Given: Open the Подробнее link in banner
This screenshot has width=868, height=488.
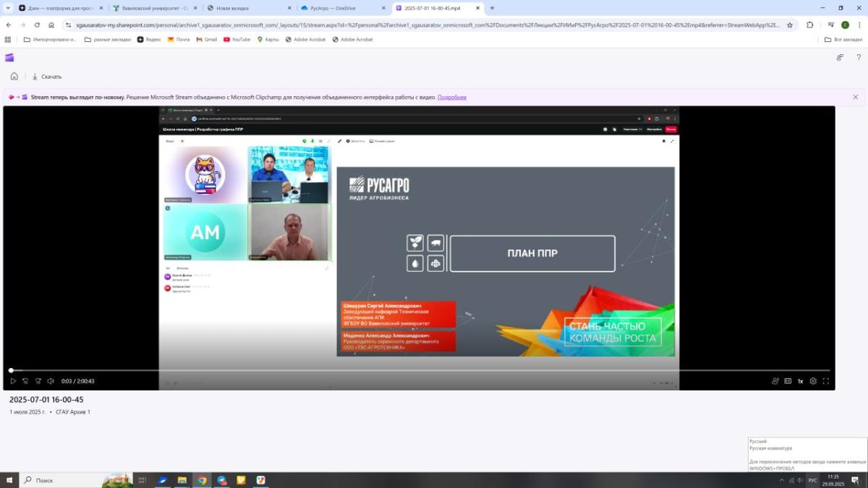Looking at the screenshot, I should (x=452, y=97).
